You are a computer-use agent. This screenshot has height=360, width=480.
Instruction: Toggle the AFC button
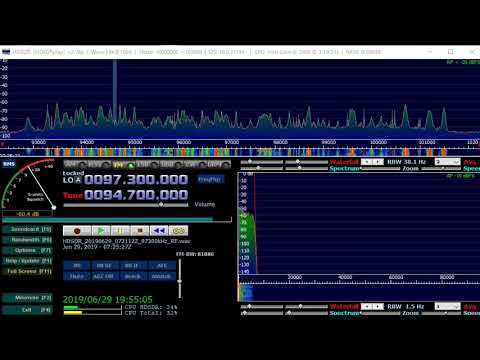click(162, 266)
